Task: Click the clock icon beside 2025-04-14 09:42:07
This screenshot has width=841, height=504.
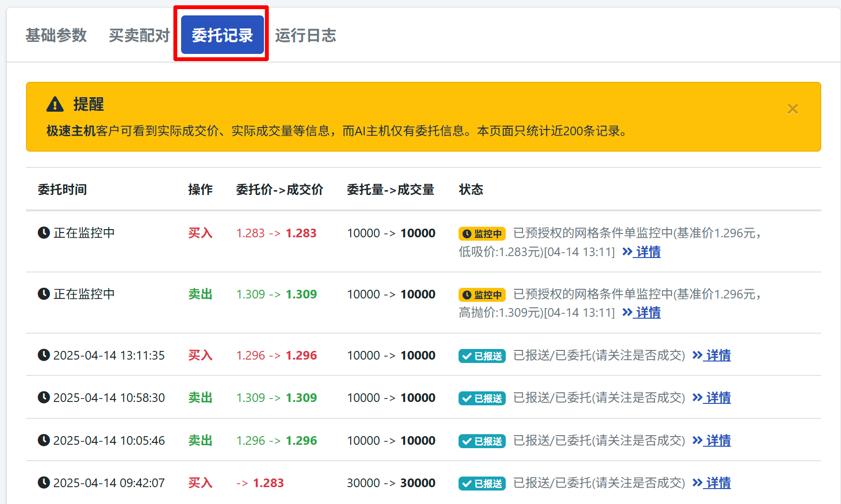Action: tap(44, 482)
